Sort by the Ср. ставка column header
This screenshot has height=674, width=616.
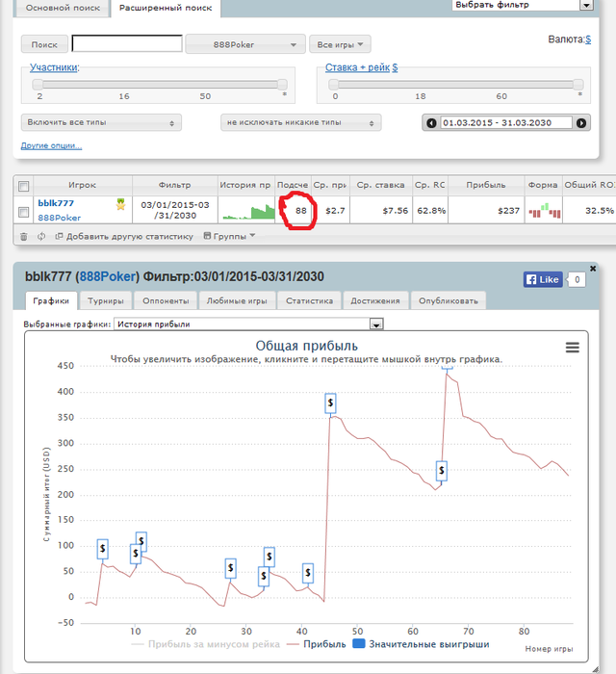click(380, 185)
